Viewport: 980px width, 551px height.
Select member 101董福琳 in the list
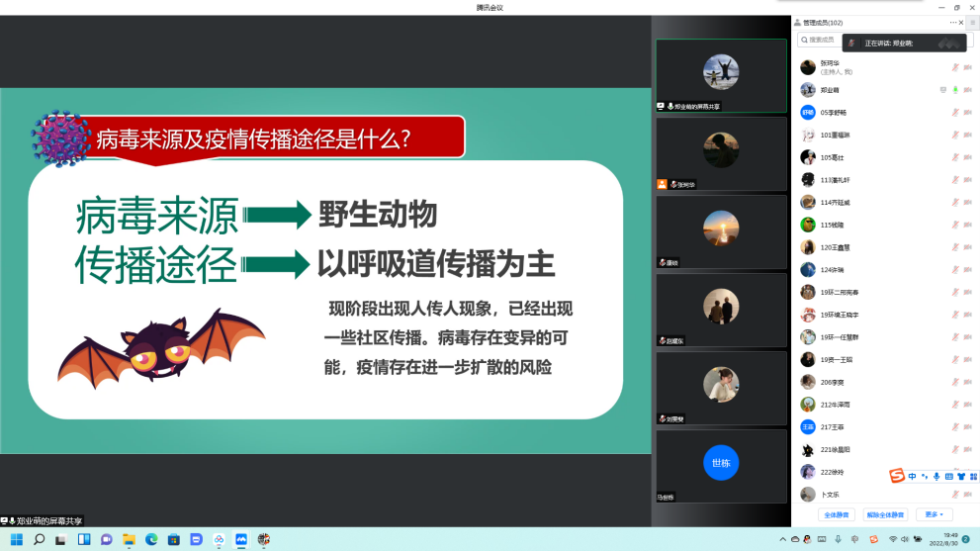pyautogui.click(x=835, y=135)
